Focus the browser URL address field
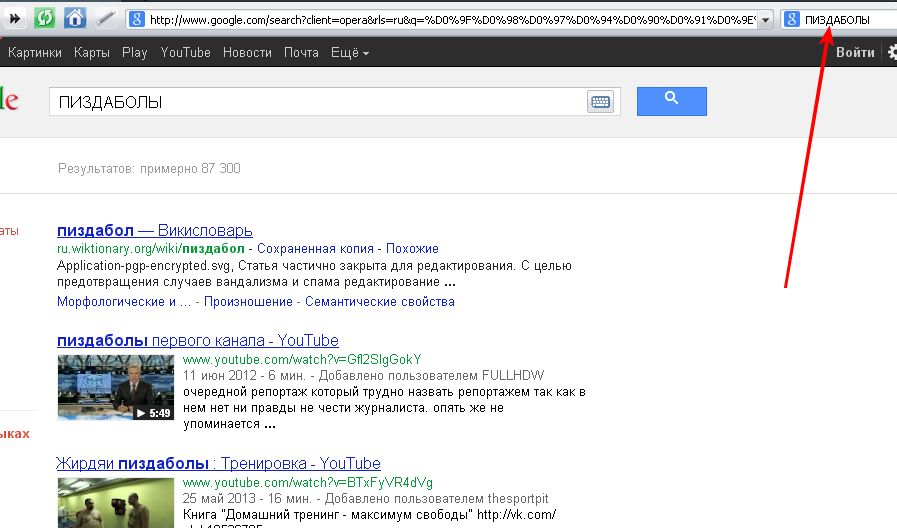This screenshot has height=528, width=897. click(x=452, y=20)
